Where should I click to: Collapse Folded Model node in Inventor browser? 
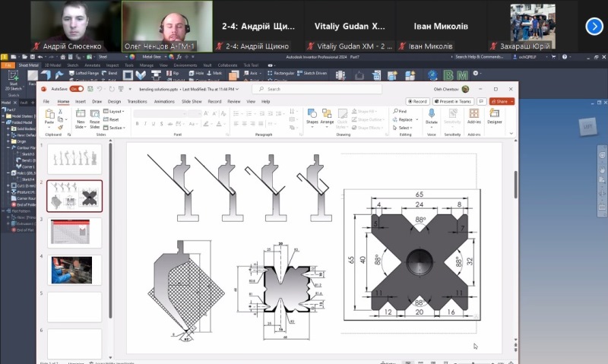pyautogui.click(x=4, y=122)
